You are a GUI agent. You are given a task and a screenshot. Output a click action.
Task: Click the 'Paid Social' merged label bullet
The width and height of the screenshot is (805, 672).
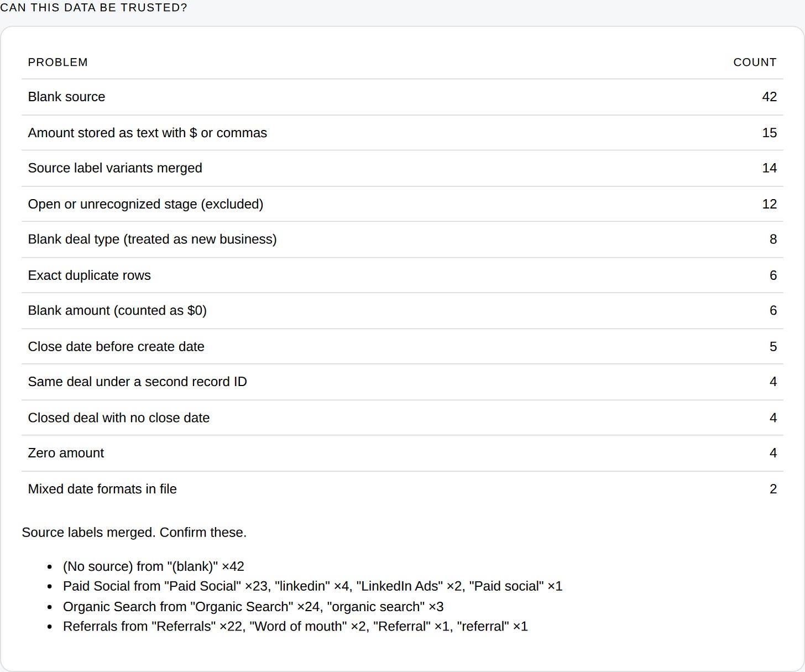click(x=312, y=586)
